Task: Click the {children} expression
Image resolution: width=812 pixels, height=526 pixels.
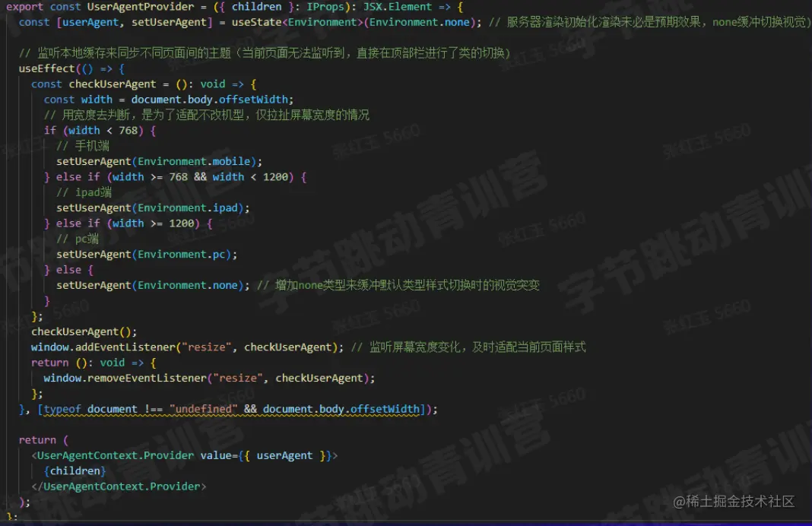Action: click(x=75, y=471)
